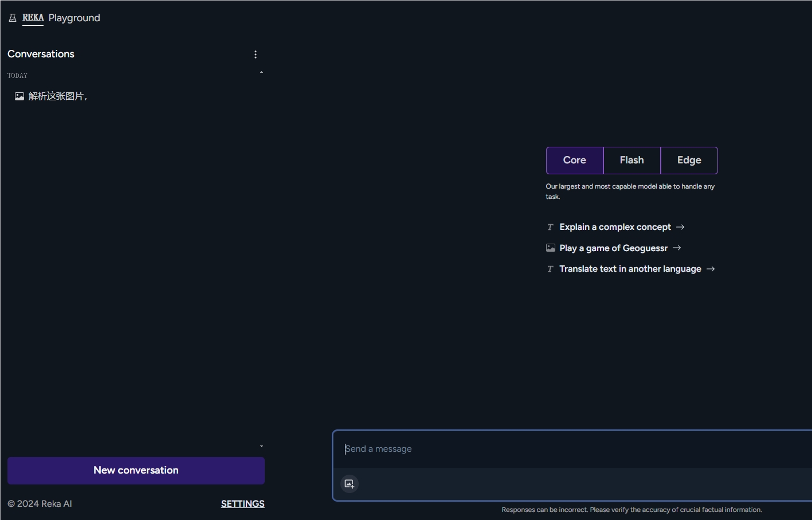Choose the Play a game of Geoguessr prompt
Viewport: 812px width, 520px height.
click(614, 248)
